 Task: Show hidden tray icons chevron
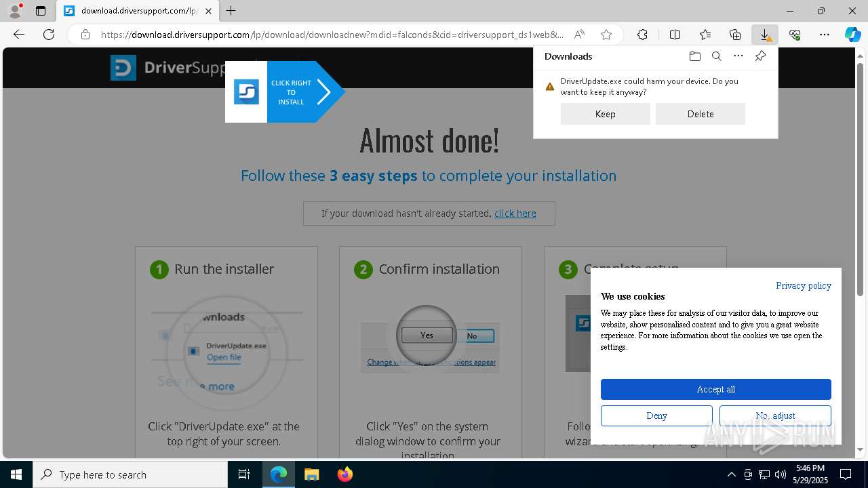[731, 474]
